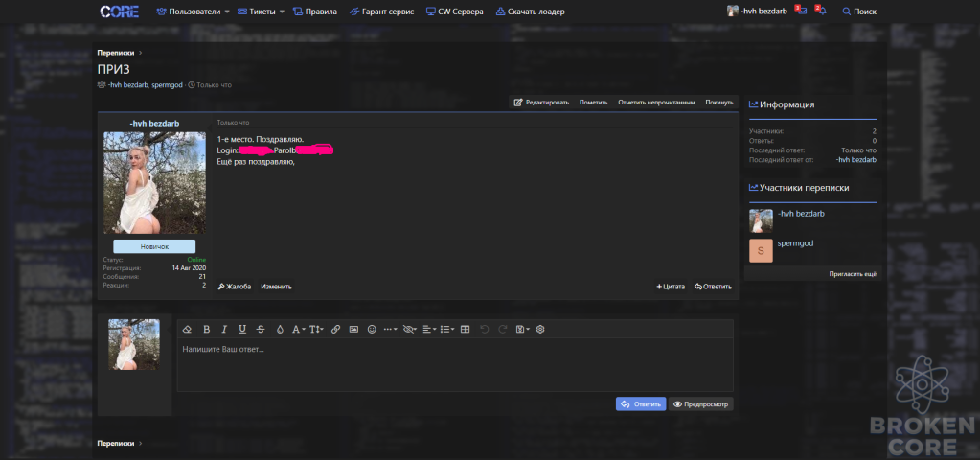Open the conversations envelope inbox icon

click(x=802, y=11)
